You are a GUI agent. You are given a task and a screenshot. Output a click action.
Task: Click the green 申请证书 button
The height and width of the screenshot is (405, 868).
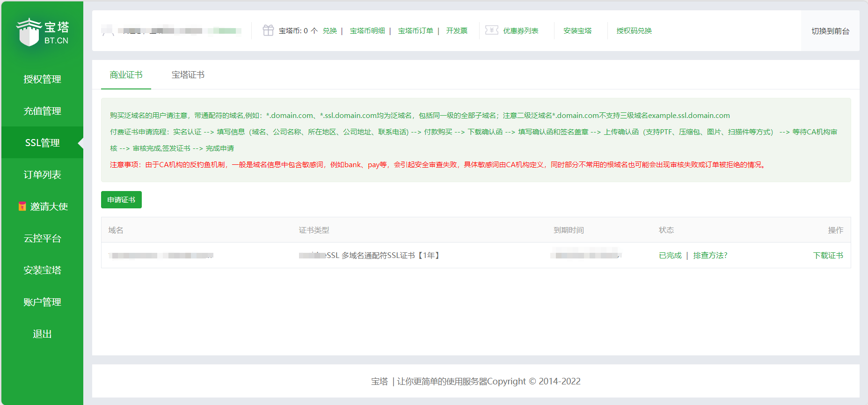click(x=121, y=200)
